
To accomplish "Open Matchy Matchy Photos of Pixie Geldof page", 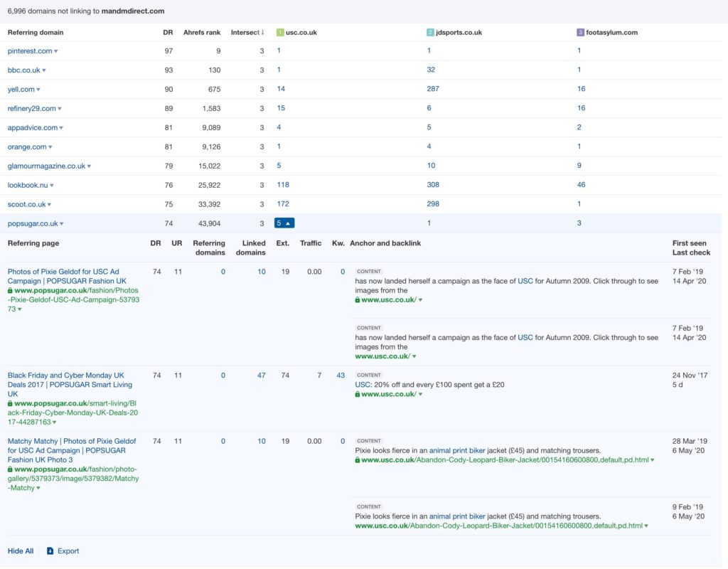I will (x=72, y=450).
